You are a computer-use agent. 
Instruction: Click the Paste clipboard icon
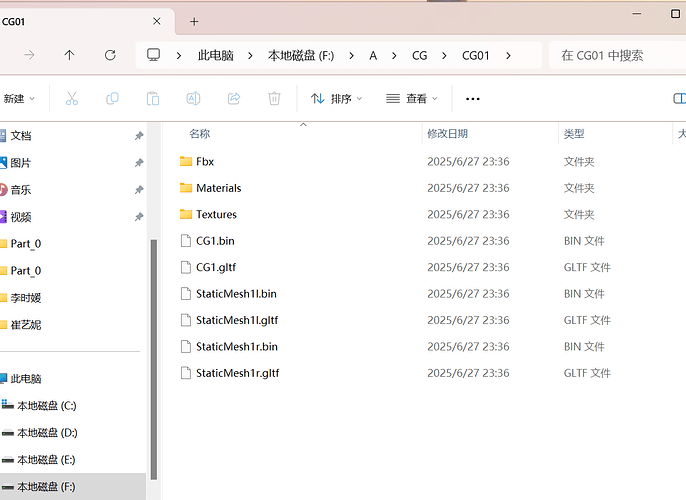click(153, 98)
